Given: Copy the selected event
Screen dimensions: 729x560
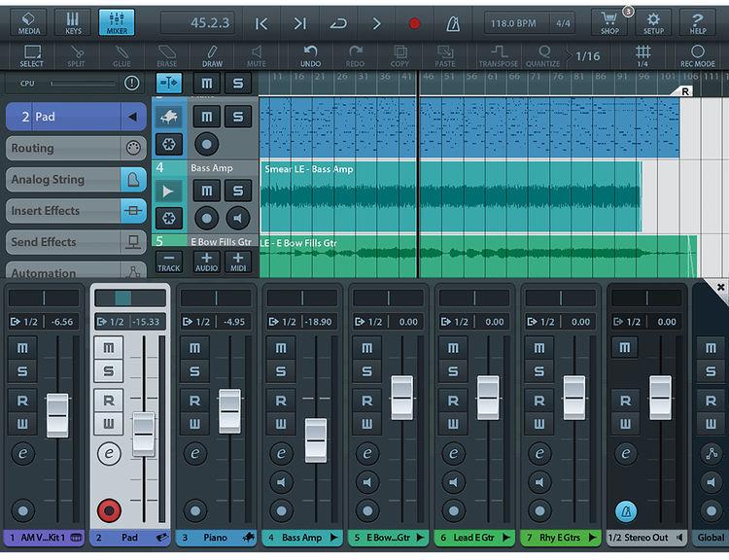Looking at the screenshot, I should tap(399, 56).
